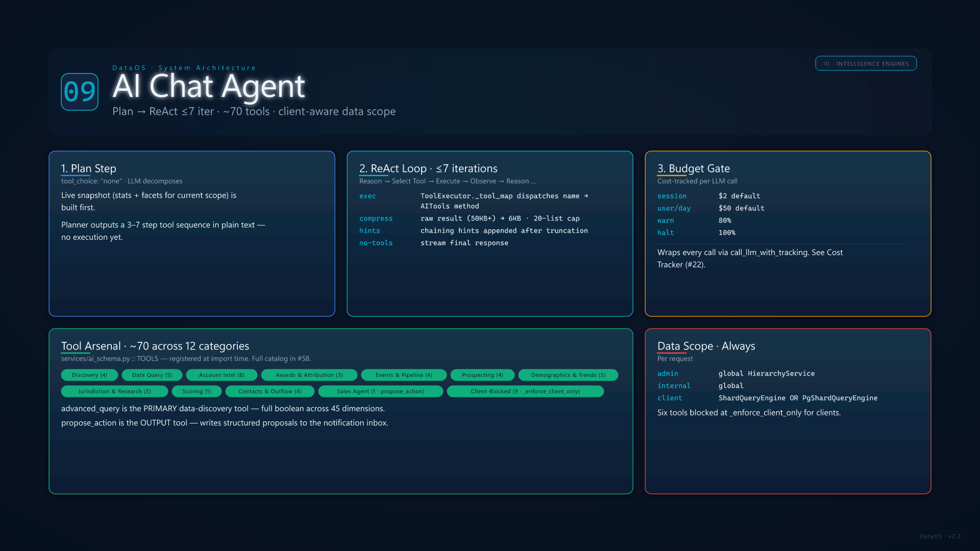The width and height of the screenshot is (980, 551).
Task: Click the ShardQueryEngine OR PgShardQueryEngine value
Action: click(798, 398)
